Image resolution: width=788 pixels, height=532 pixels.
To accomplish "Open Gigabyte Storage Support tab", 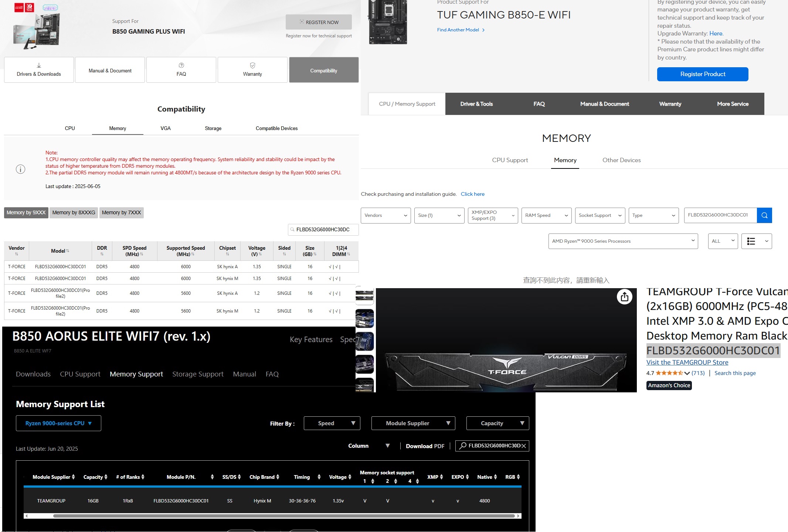I will (x=198, y=374).
